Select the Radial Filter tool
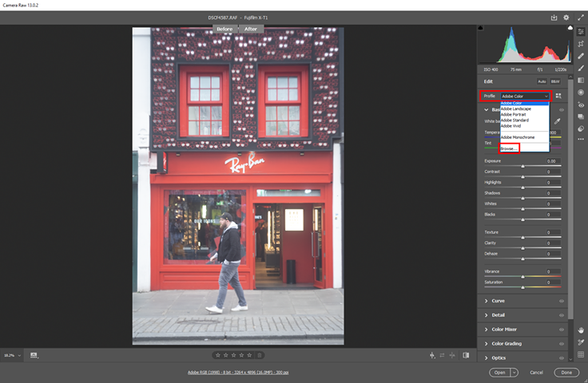 [x=581, y=92]
